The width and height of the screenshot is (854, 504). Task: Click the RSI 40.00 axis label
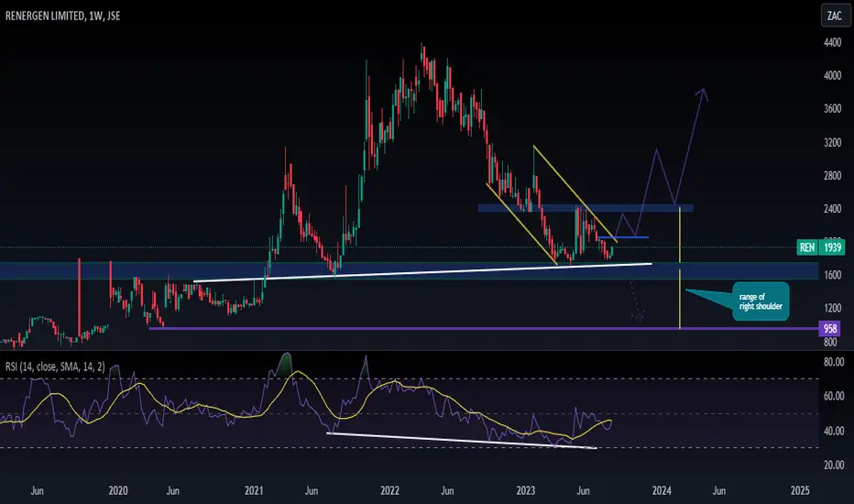point(834,431)
